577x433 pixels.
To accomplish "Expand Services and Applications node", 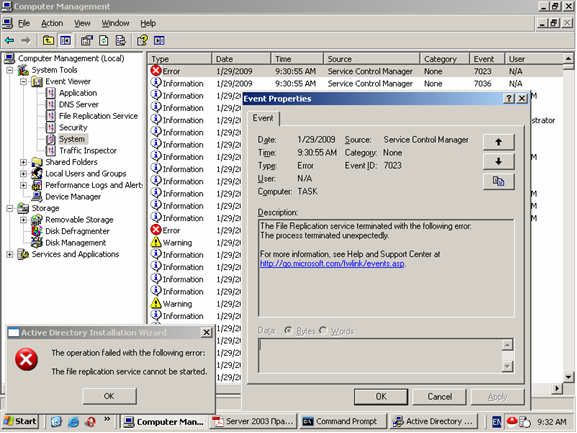I will (10, 254).
